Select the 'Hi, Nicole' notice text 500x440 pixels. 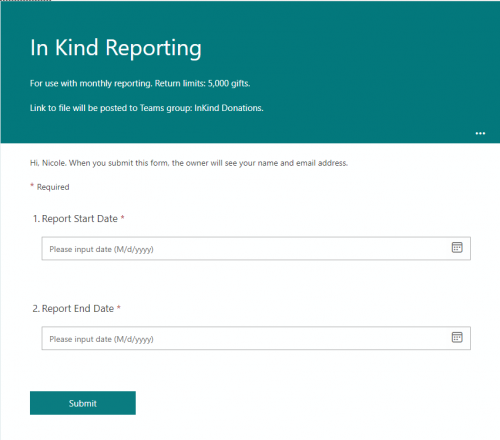(189, 163)
